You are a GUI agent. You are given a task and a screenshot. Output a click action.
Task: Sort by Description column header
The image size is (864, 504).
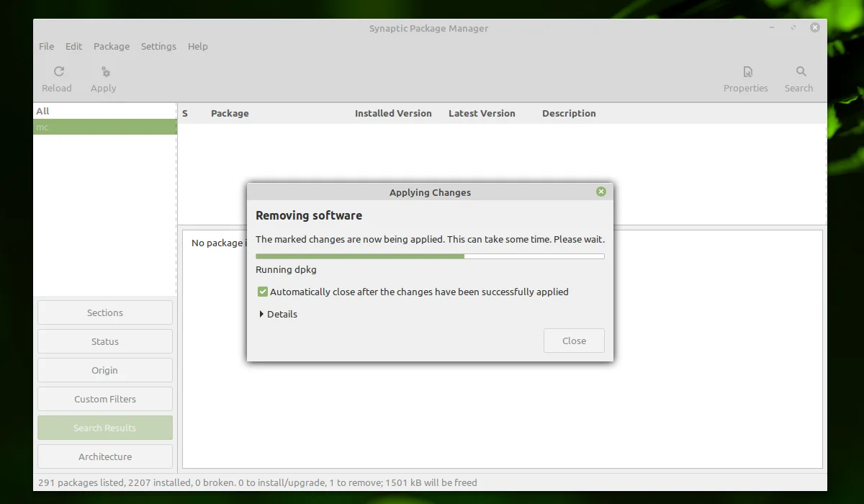point(569,113)
